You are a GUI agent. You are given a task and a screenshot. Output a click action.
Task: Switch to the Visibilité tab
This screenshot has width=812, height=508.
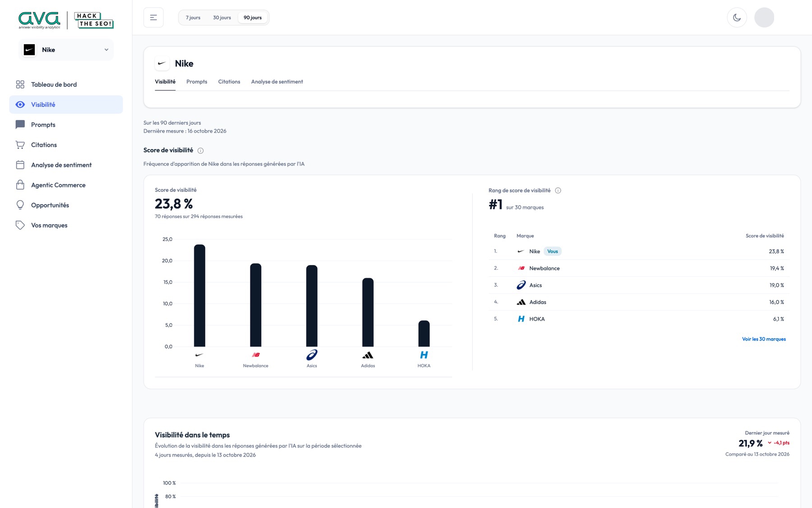tap(165, 82)
